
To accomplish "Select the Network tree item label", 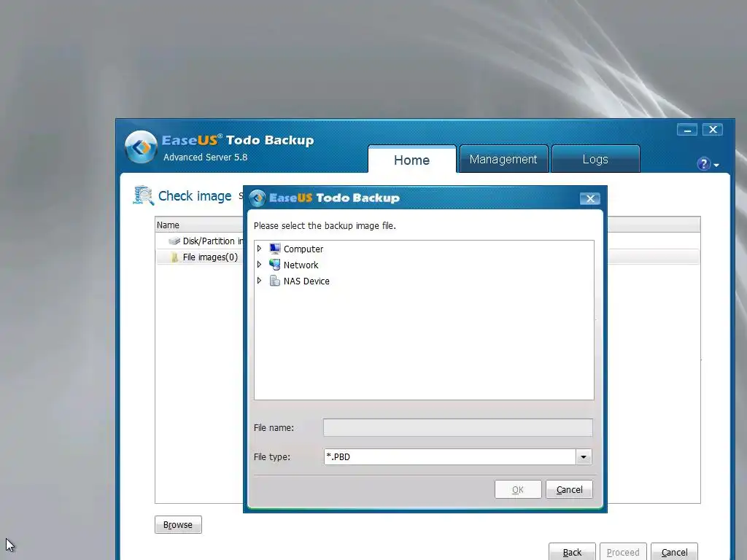I will [x=301, y=265].
